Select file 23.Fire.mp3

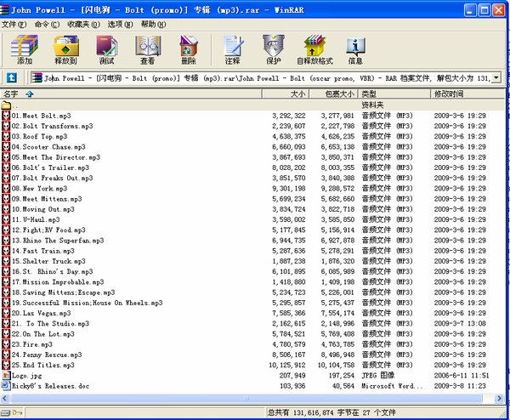tap(32, 344)
